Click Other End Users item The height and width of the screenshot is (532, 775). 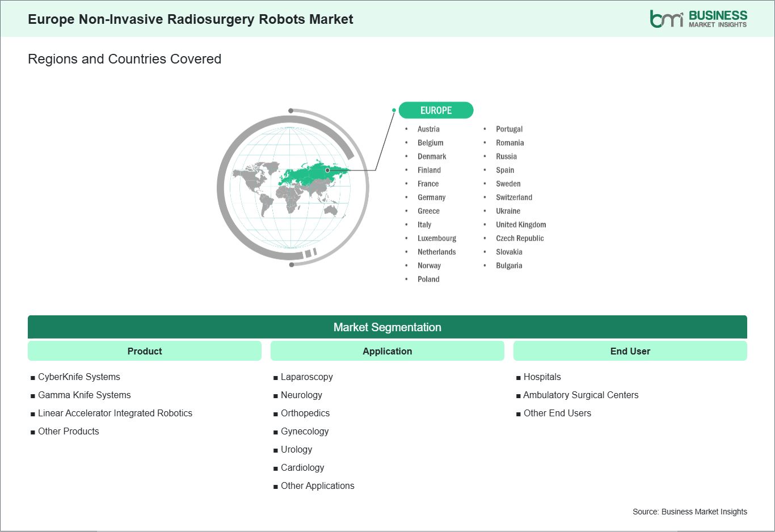tap(557, 413)
